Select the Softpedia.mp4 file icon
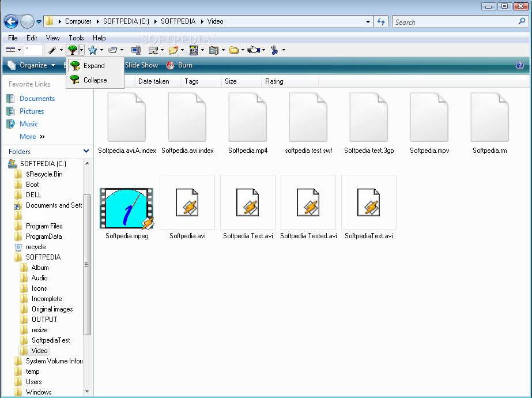This screenshot has height=398, width=532. tap(248, 117)
